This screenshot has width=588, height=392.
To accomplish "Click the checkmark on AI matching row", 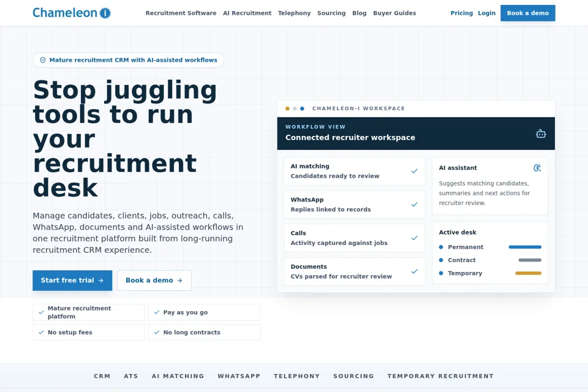I will coord(415,171).
